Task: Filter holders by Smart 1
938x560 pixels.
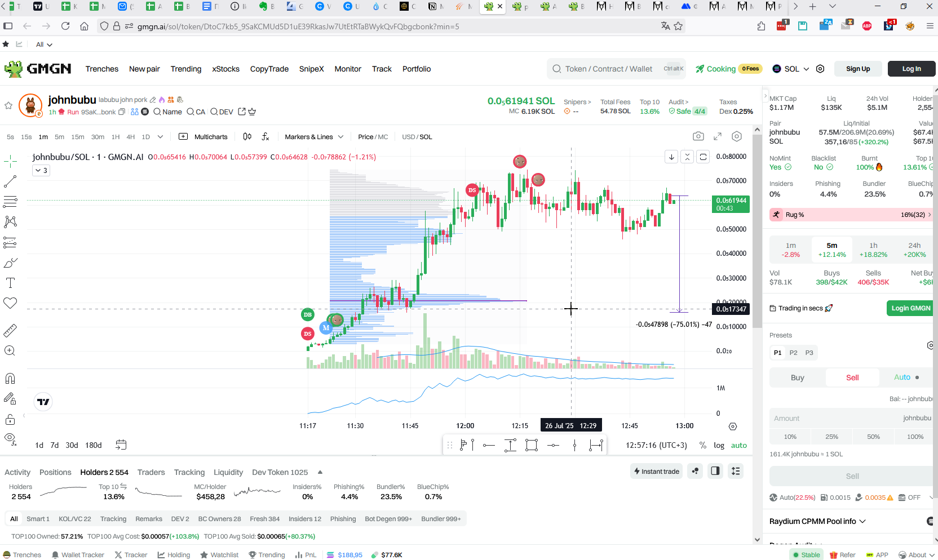Action: [38, 519]
